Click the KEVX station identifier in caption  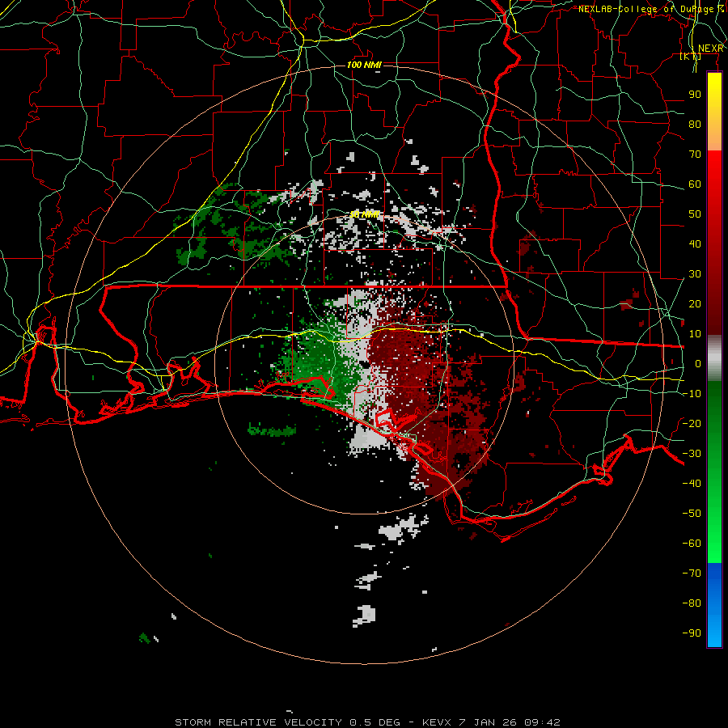pos(437,722)
